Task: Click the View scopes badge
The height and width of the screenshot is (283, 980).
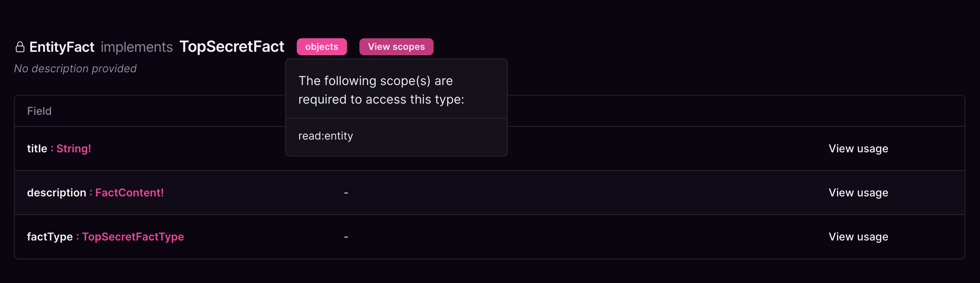Action: pyautogui.click(x=396, y=46)
